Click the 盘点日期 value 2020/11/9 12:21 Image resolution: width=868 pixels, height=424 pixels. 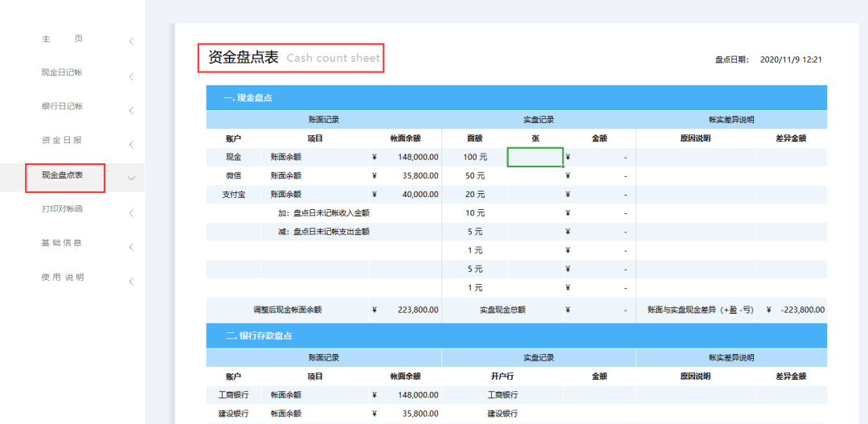tap(791, 60)
